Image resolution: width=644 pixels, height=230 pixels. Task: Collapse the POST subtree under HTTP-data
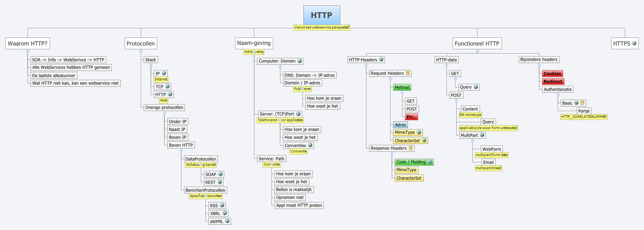click(456, 101)
